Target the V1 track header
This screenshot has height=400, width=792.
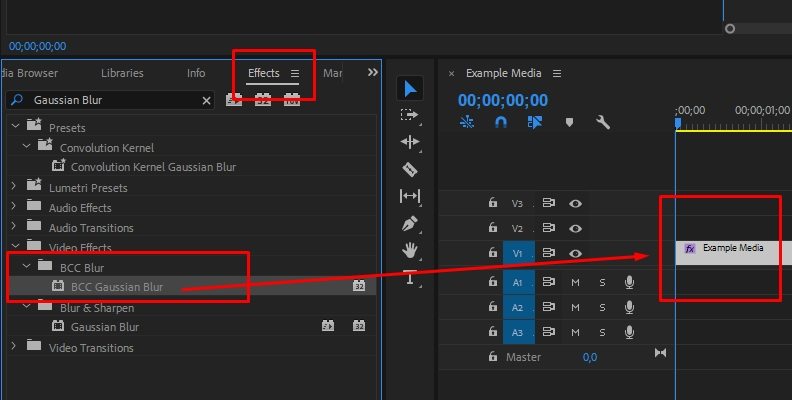click(x=518, y=253)
